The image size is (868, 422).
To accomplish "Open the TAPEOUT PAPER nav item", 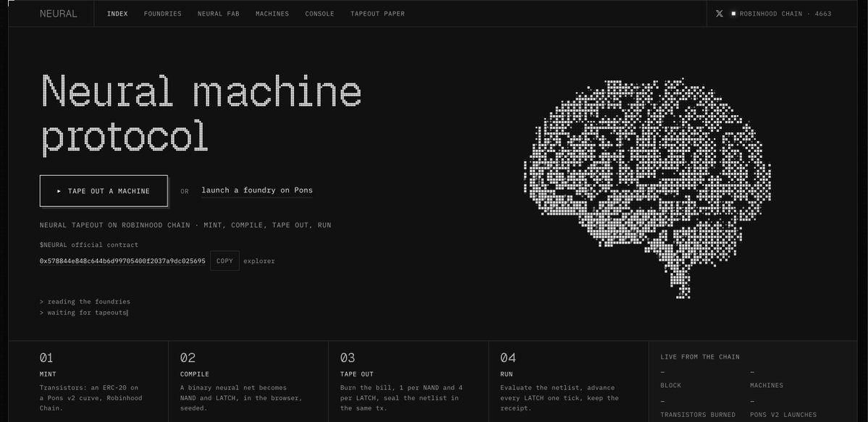I will pyautogui.click(x=377, y=14).
